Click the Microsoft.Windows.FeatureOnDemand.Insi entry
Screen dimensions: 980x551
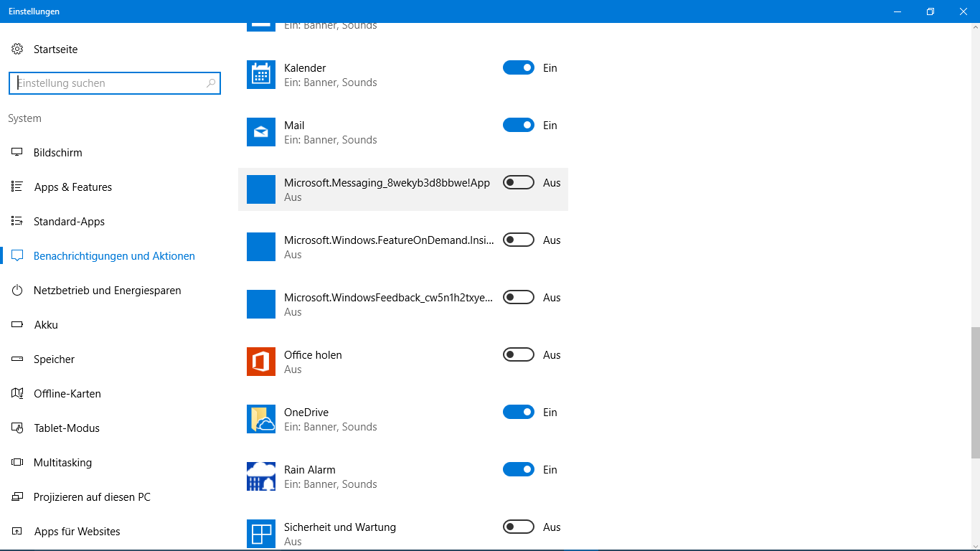[403, 247]
